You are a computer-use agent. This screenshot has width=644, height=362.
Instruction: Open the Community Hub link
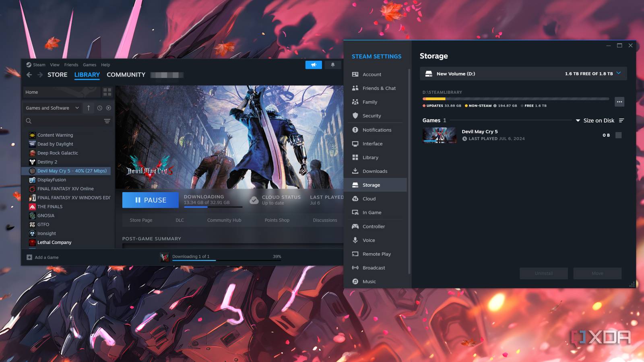click(x=224, y=220)
